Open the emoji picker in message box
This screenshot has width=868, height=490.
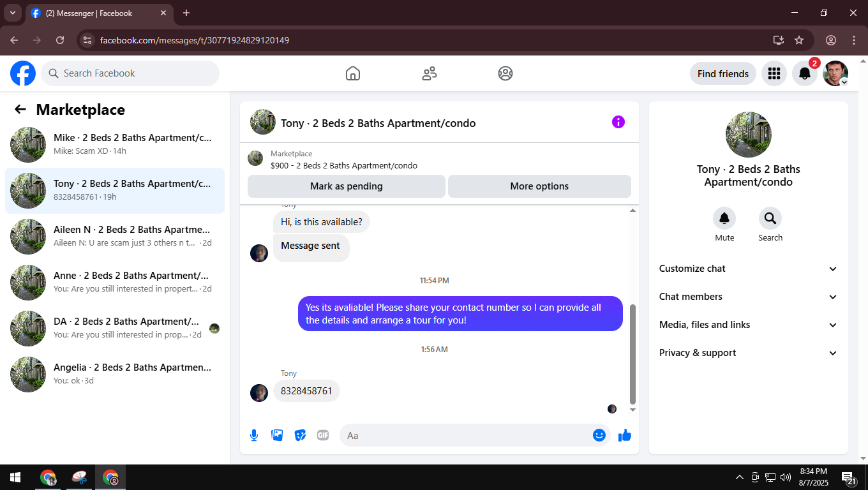(x=599, y=435)
